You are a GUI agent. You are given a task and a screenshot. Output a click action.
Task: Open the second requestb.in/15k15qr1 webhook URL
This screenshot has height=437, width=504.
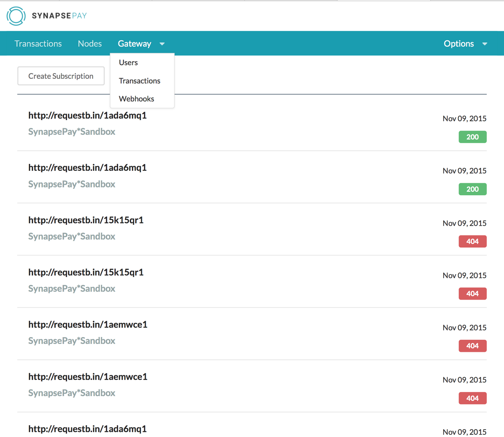point(86,272)
